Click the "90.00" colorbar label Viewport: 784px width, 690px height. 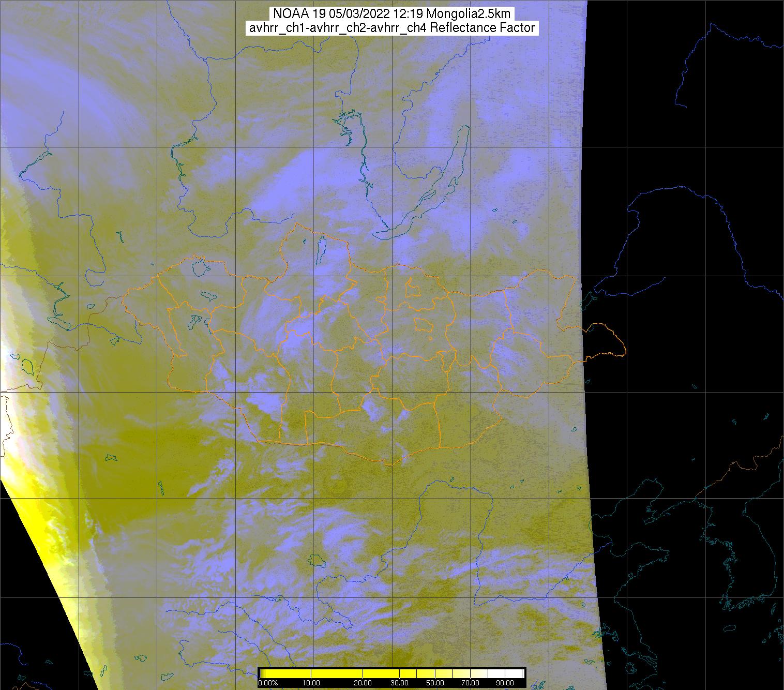504,683
